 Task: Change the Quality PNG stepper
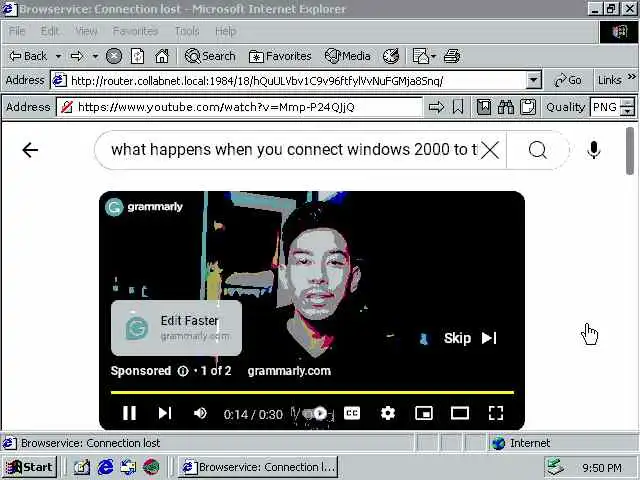pyautogui.click(x=627, y=107)
